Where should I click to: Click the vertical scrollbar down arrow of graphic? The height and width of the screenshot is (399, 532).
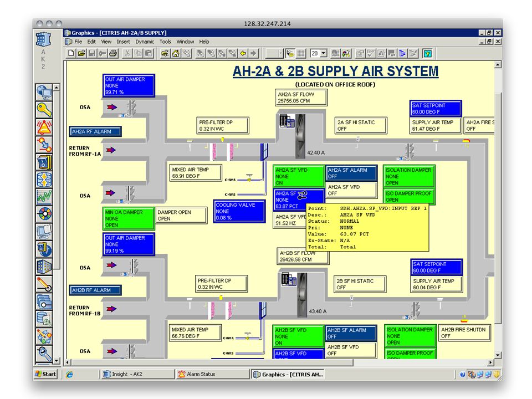[498, 355]
